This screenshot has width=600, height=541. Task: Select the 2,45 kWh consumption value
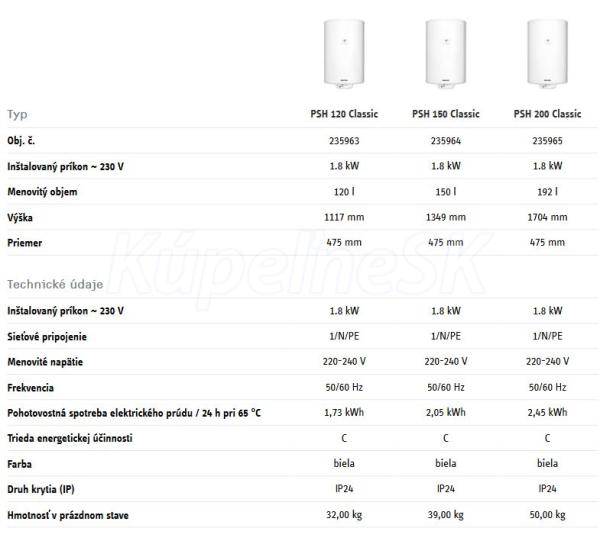(547, 412)
